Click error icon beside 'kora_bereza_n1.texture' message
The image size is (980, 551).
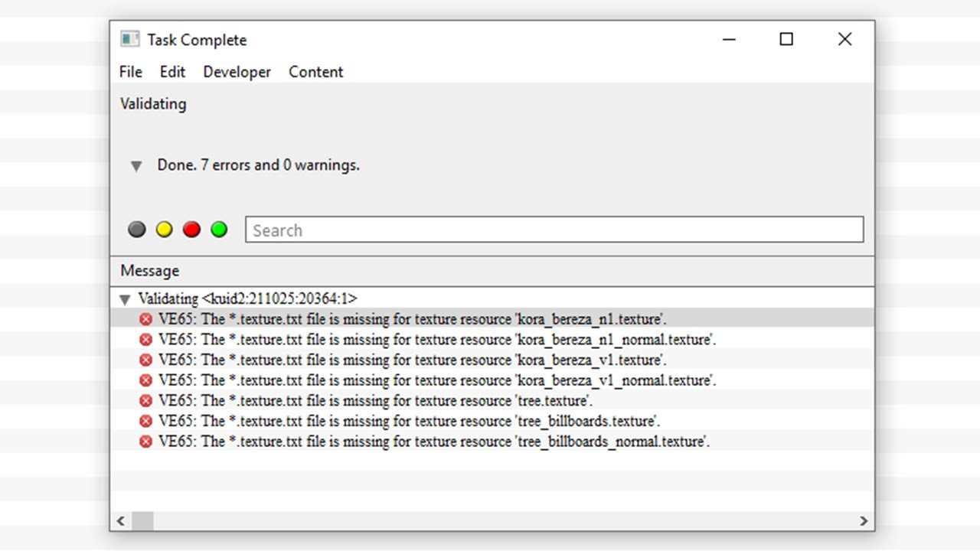145,319
